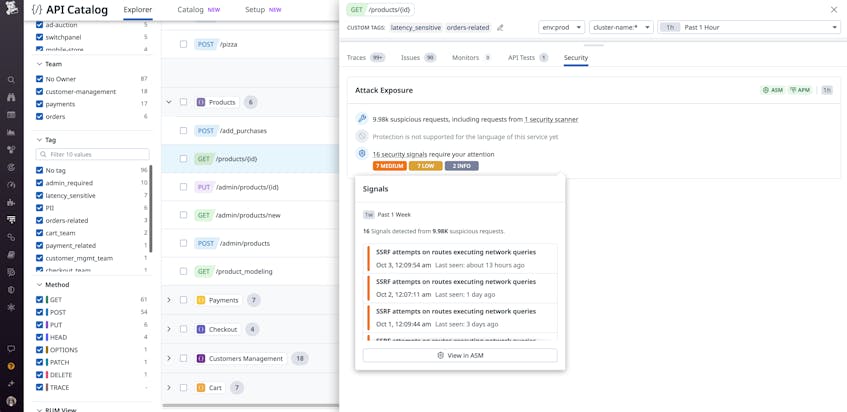The width and height of the screenshot is (847, 412).
Task: Uncheck the DELETE method checkbox
Action: click(x=39, y=375)
